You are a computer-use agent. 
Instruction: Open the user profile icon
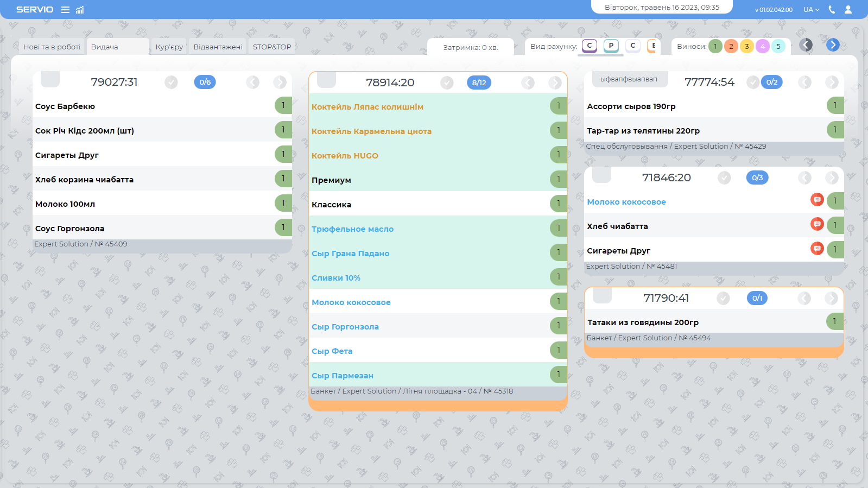(848, 10)
